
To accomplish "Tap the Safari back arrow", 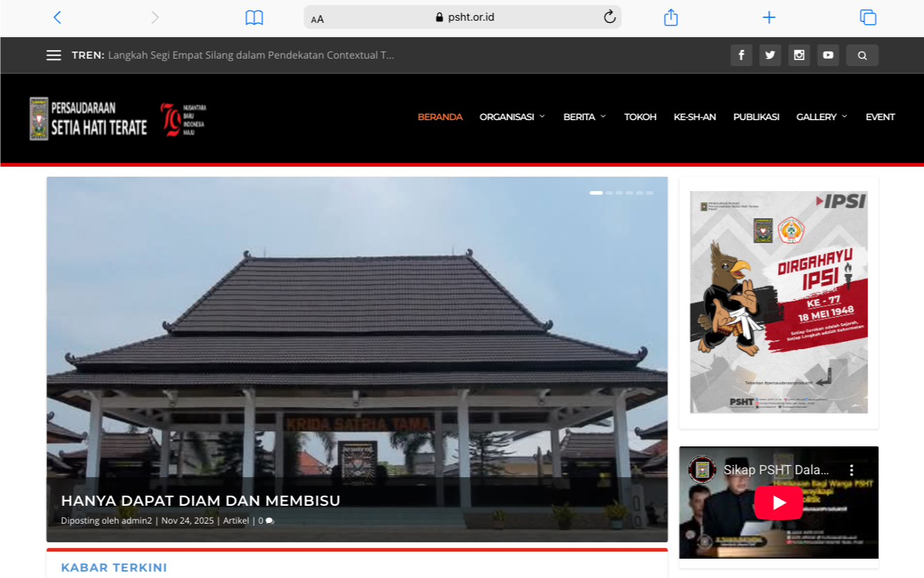I will click(57, 17).
